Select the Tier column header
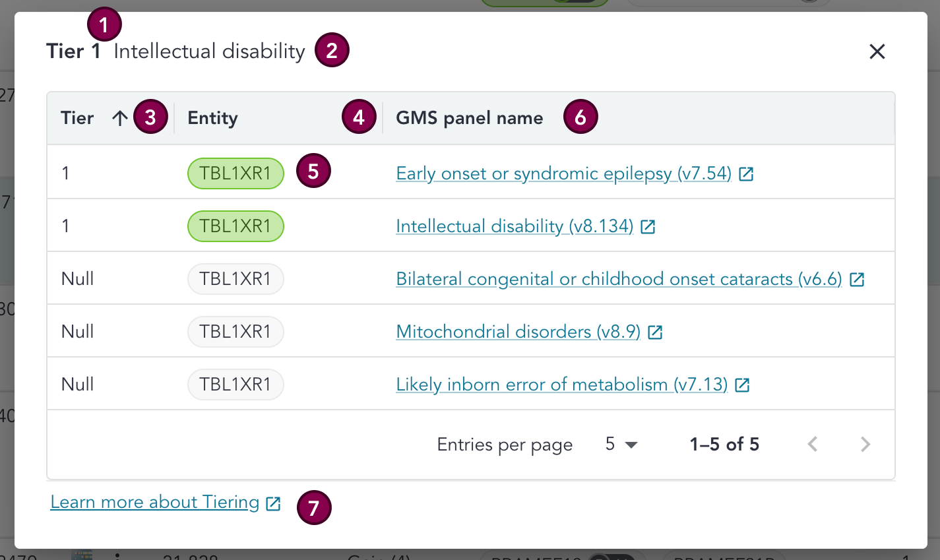The height and width of the screenshot is (560, 940). (77, 117)
